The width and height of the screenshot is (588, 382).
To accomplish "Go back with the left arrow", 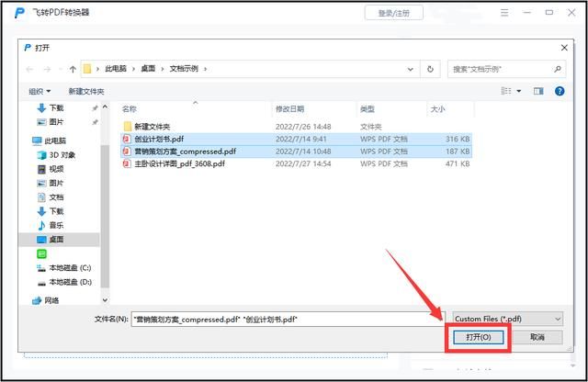I will 29,69.
